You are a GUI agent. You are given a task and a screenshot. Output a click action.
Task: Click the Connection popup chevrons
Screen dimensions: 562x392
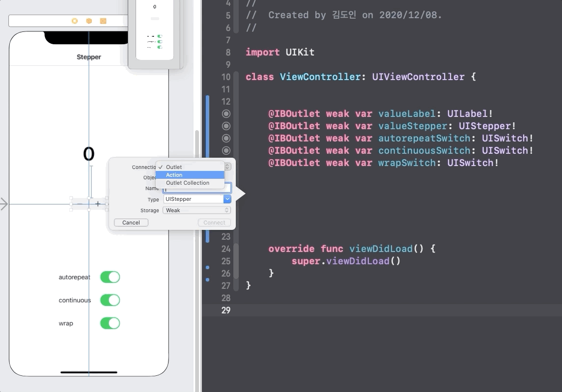(x=227, y=167)
